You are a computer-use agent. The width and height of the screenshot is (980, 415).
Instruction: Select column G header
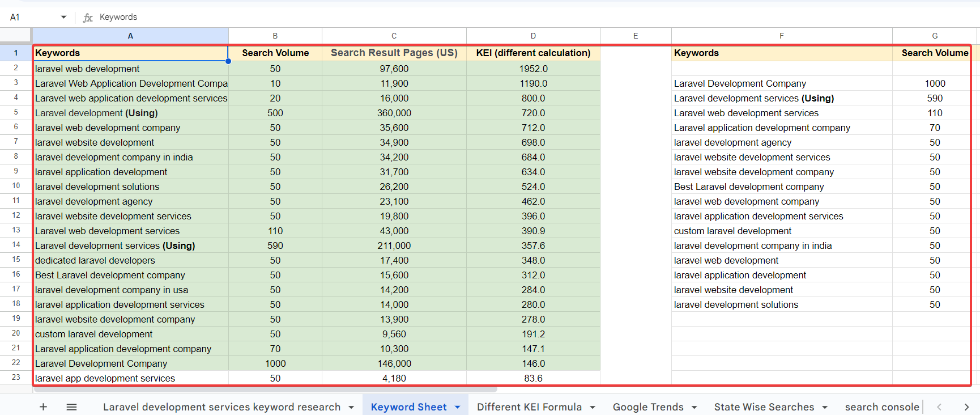pyautogui.click(x=935, y=36)
